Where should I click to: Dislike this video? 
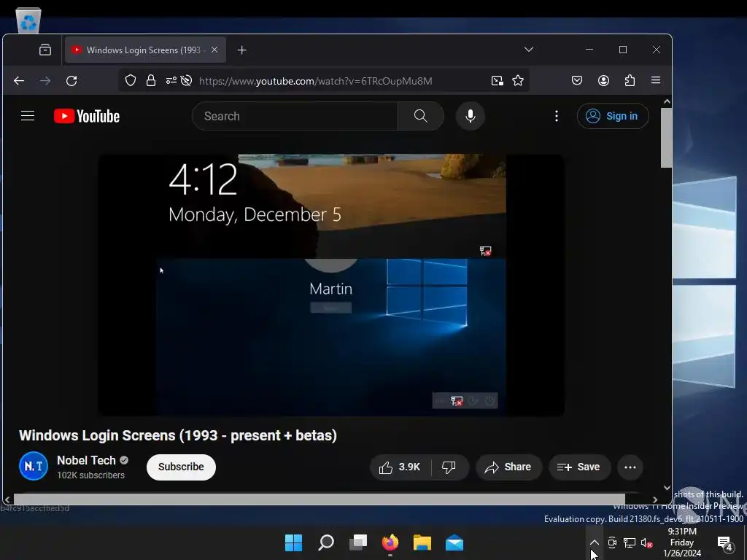tap(449, 467)
